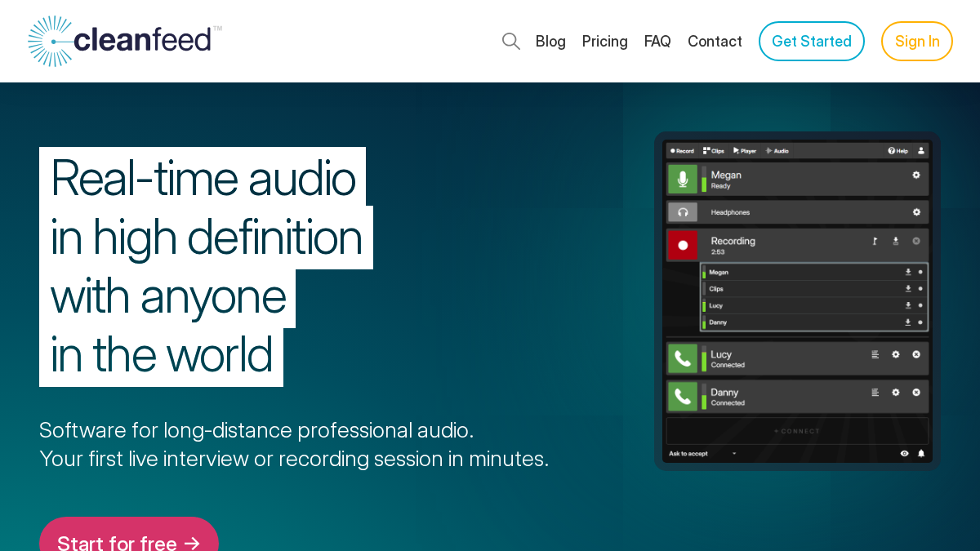Click Megan's green level meter

pyautogui.click(x=704, y=180)
